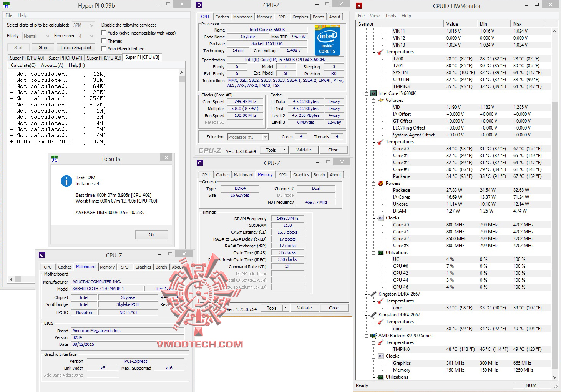
Task: Click Close in the CPU-Z Memory window
Action: [x=334, y=308]
